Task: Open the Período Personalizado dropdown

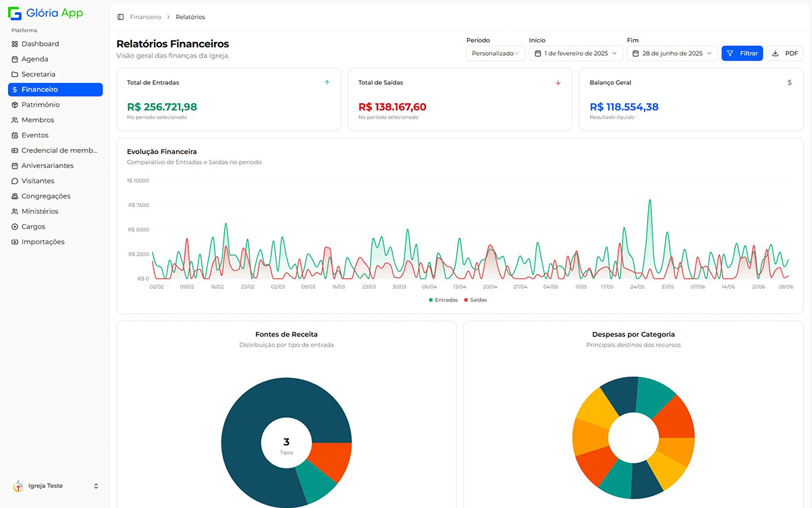Action: (x=495, y=53)
